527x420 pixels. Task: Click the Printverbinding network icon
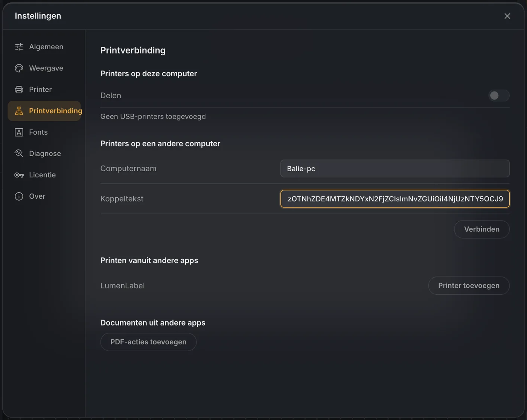pos(19,111)
